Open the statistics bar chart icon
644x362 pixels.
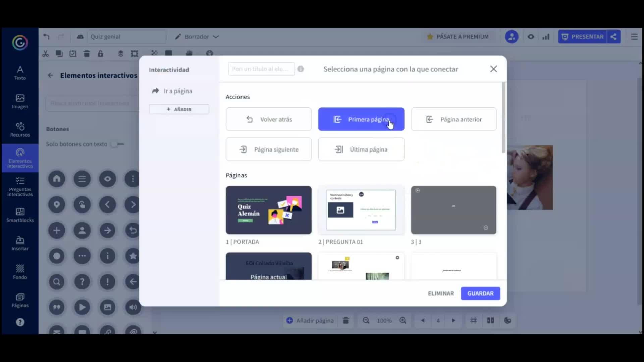point(546,37)
